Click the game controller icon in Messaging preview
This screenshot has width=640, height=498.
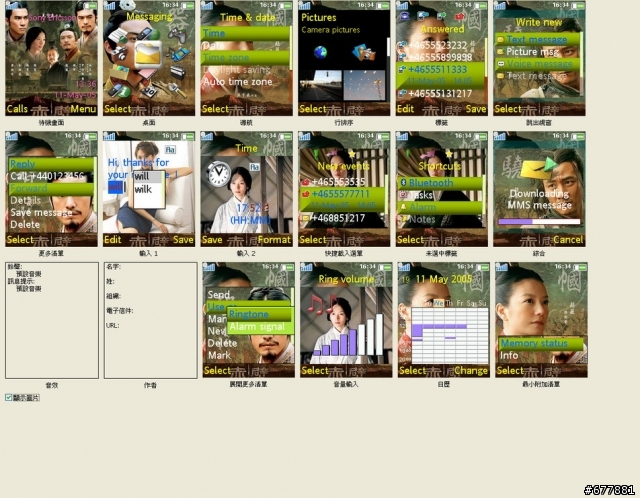click(x=177, y=36)
